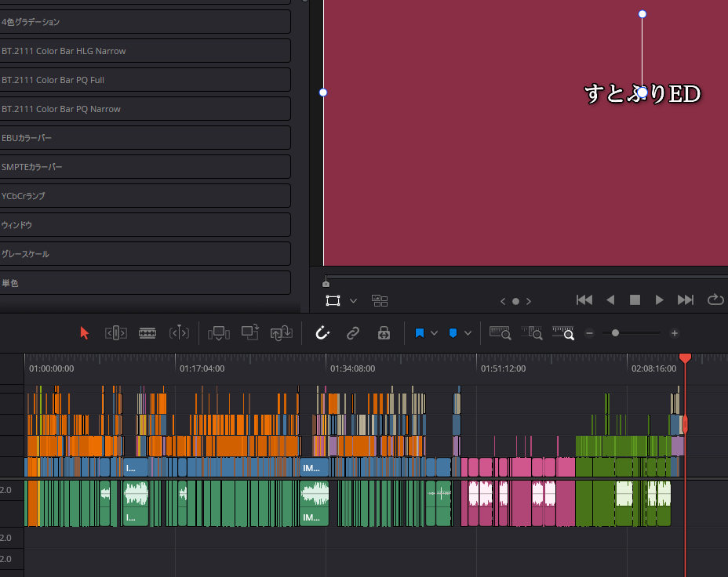Play timeline in reverse
The height and width of the screenshot is (577, 728).
[610, 300]
